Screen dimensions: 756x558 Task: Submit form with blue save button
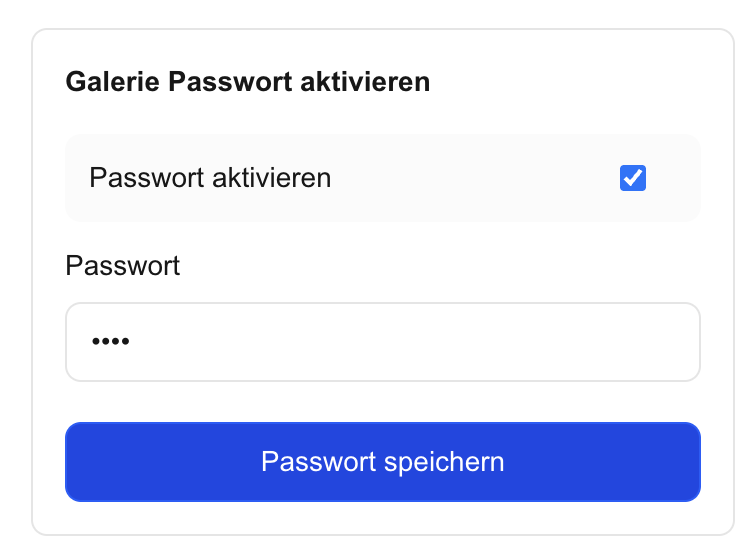[x=383, y=462]
